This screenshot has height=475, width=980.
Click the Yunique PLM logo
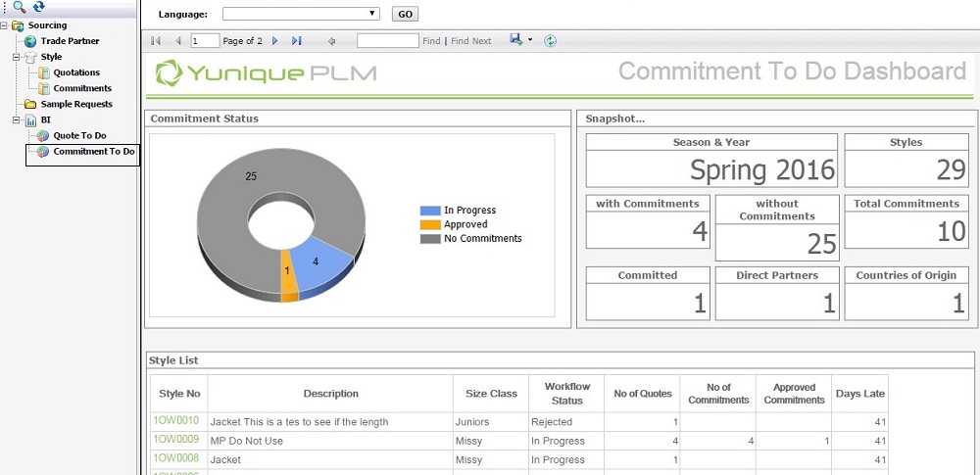point(266,73)
